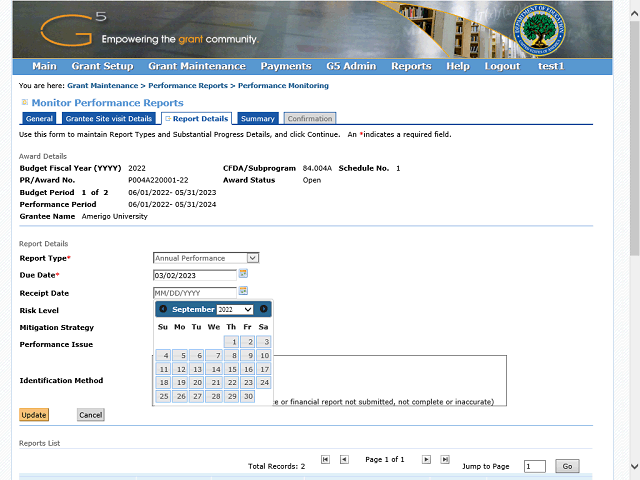Follow the Grant Maintenance breadcrumb link
Screen dimensions: 640x480
[x=102, y=86]
